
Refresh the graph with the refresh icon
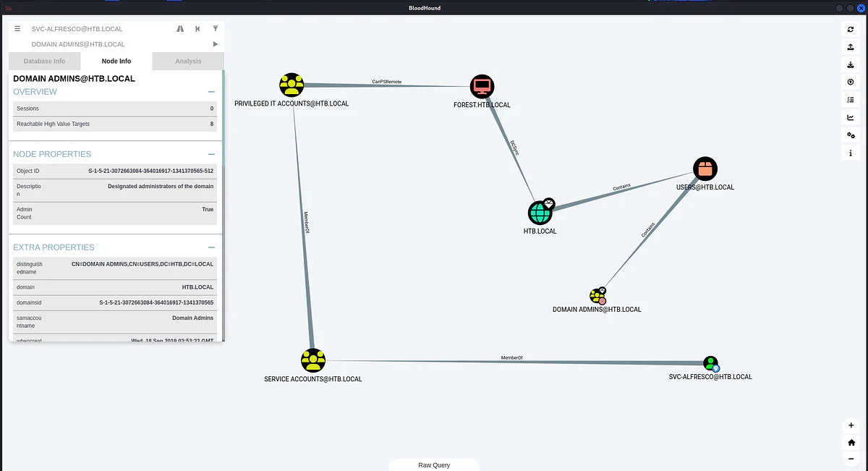[851, 30]
